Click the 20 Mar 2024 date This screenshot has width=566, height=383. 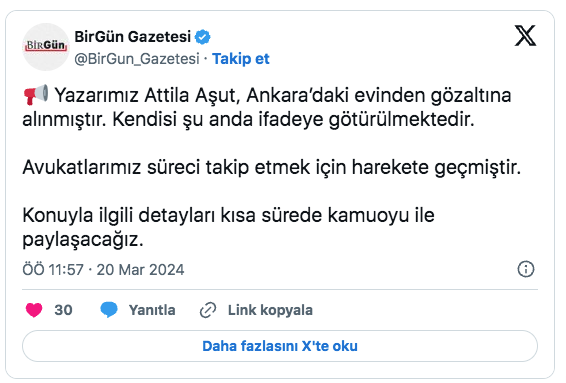pyautogui.click(x=140, y=270)
